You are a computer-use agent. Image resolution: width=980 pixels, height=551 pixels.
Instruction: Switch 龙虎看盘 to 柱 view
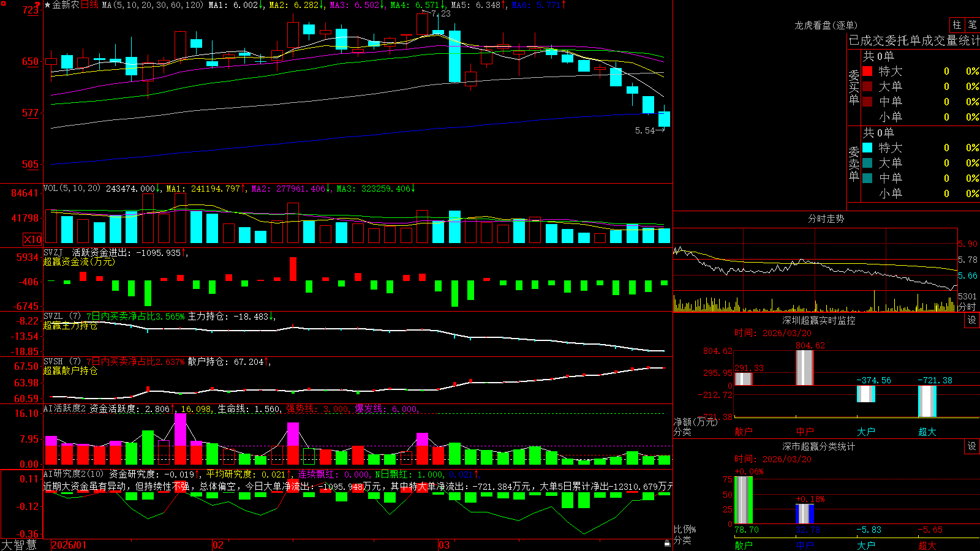tap(957, 25)
